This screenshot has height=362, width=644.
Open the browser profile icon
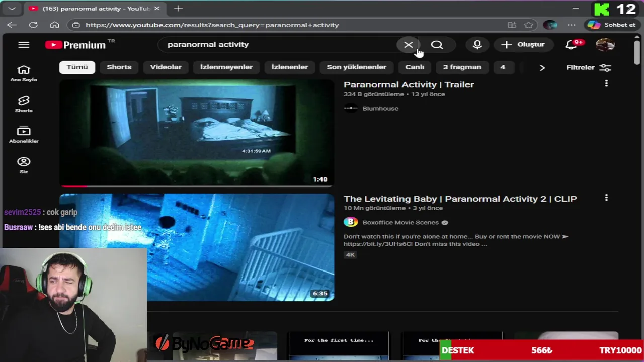click(x=550, y=25)
